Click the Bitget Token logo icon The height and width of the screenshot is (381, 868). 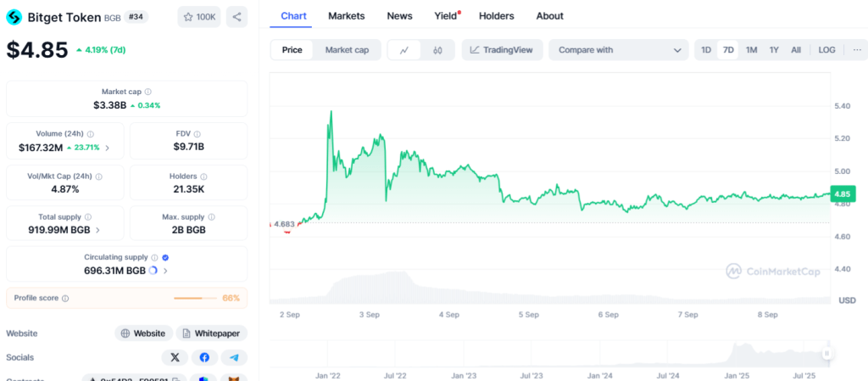click(x=14, y=17)
